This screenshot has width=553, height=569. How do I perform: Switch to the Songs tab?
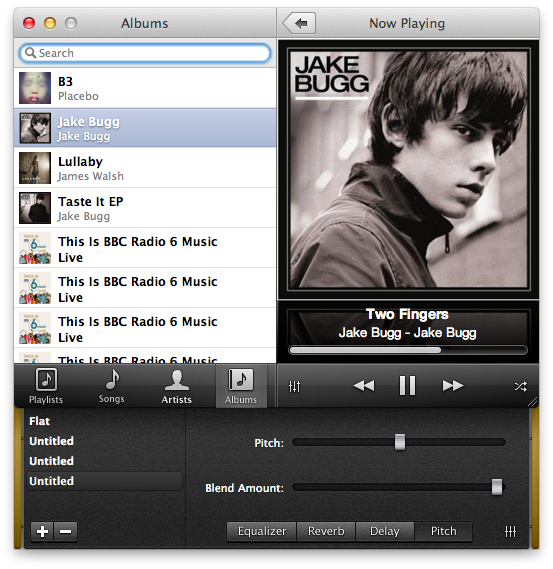click(112, 386)
